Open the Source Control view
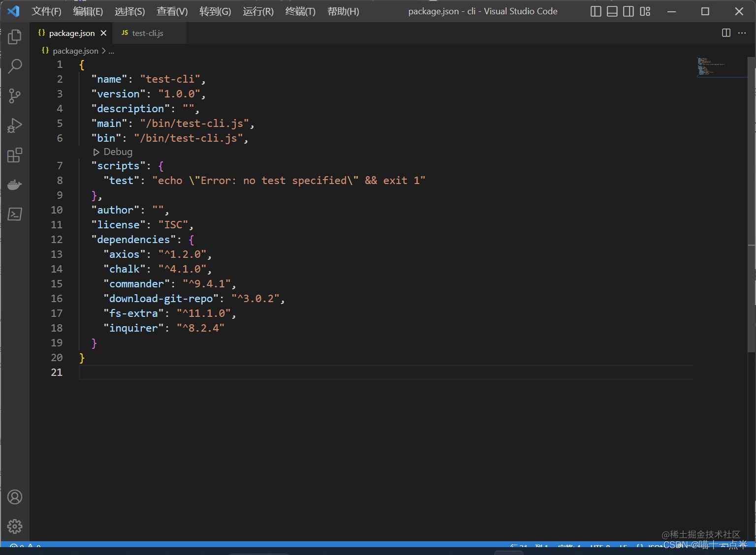The image size is (756, 555). pyautogui.click(x=15, y=95)
